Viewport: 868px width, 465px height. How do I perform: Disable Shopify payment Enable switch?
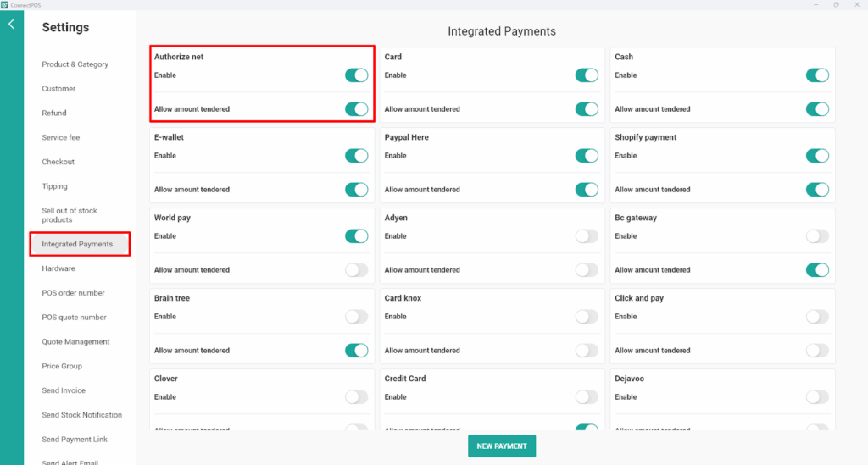click(816, 156)
